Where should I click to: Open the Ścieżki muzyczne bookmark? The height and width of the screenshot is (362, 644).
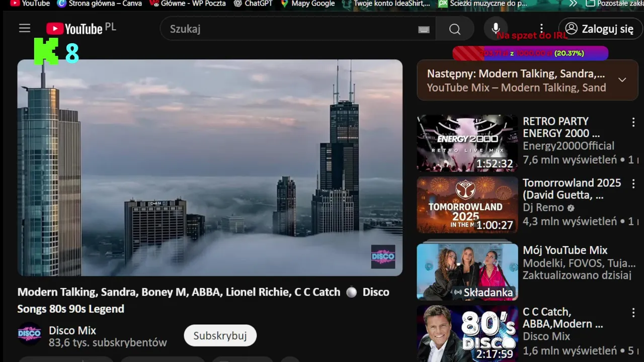483,4
